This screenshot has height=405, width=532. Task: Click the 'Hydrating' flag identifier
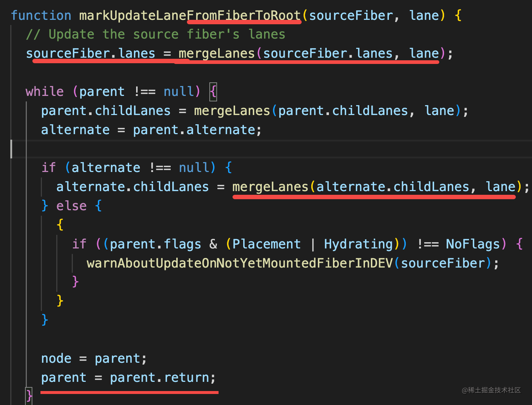click(358, 244)
